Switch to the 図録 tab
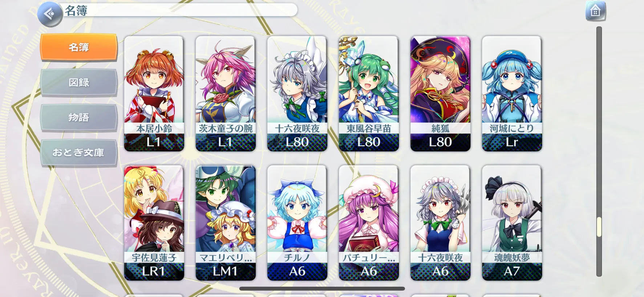The width and height of the screenshot is (644, 297). 79,82
